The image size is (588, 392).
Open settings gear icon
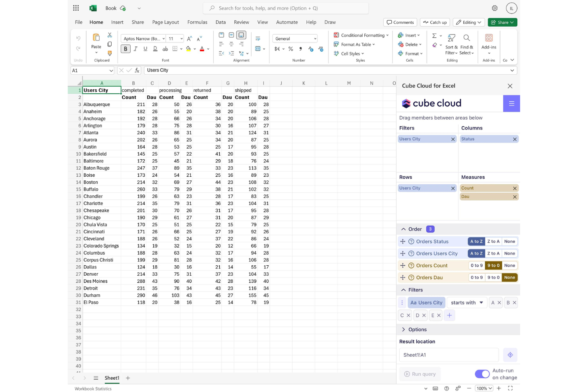point(495,8)
